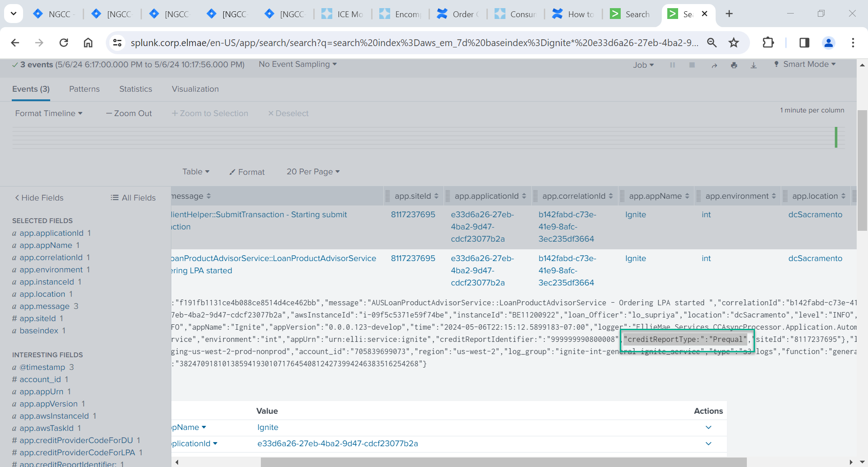Open All Fields
This screenshot has height=467, width=868.
[133, 198]
